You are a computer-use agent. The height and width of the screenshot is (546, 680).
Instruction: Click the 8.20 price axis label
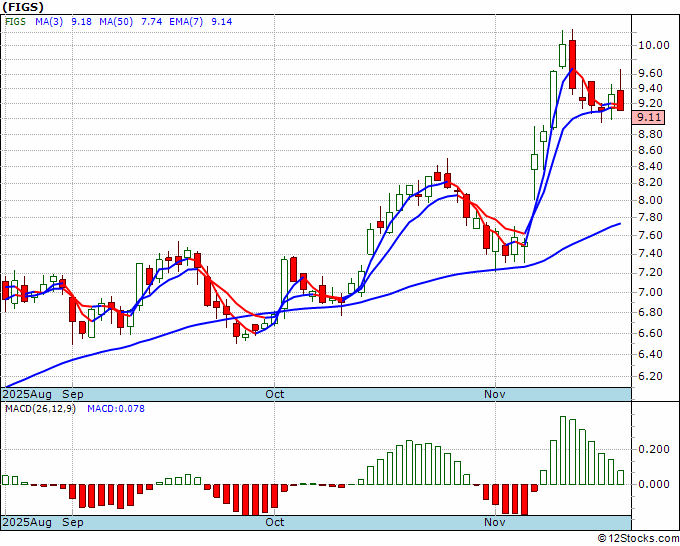pyautogui.click(x=651, y=183)
